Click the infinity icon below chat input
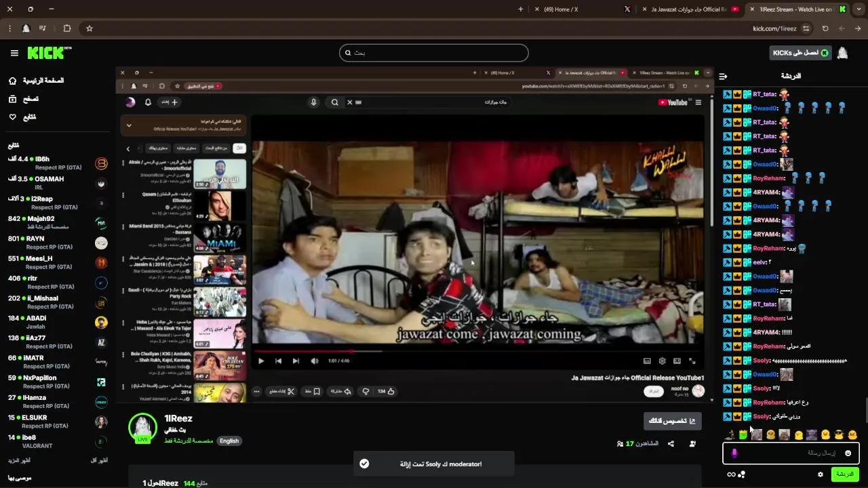This screenshot has width=868, height=488. click(731, 474)
